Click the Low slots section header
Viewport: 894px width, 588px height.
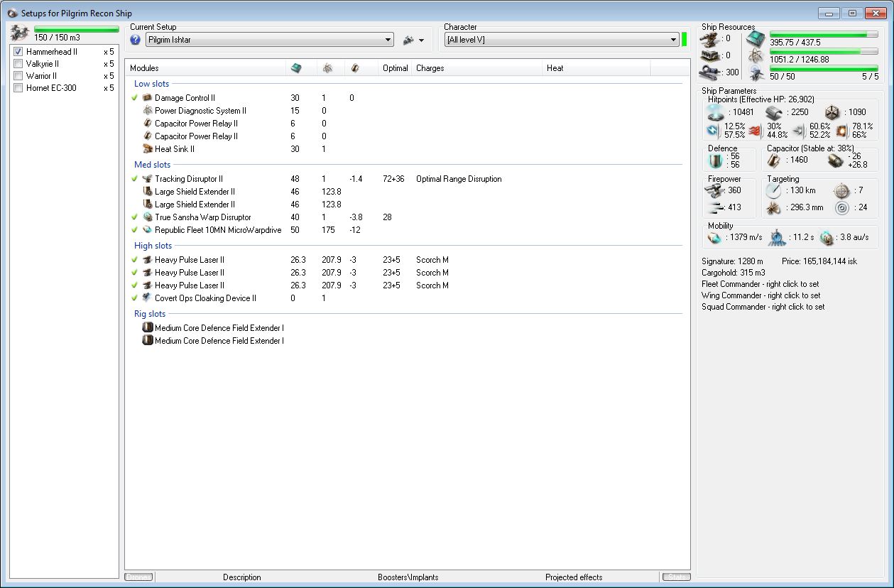coord(152,84)
